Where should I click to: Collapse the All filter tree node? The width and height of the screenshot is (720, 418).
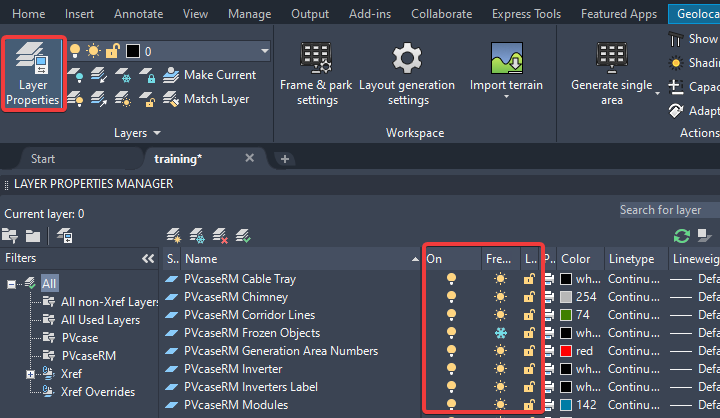pyautogui.click(x=11, y=284)
